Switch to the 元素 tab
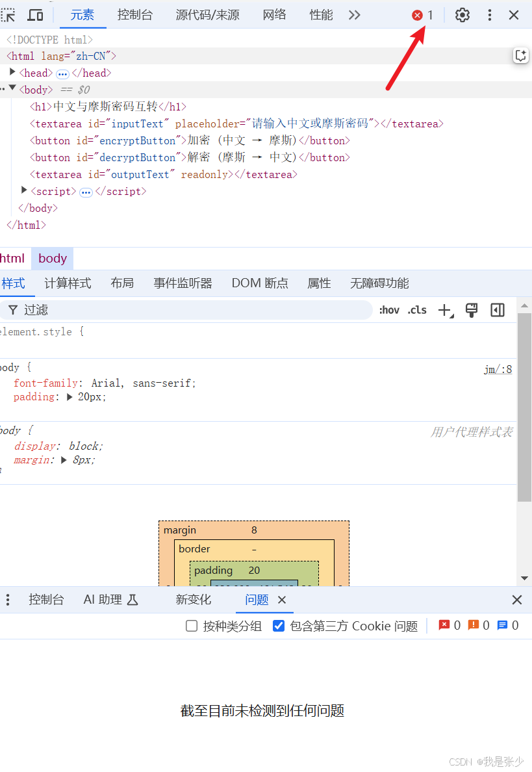 coord(82,15)
